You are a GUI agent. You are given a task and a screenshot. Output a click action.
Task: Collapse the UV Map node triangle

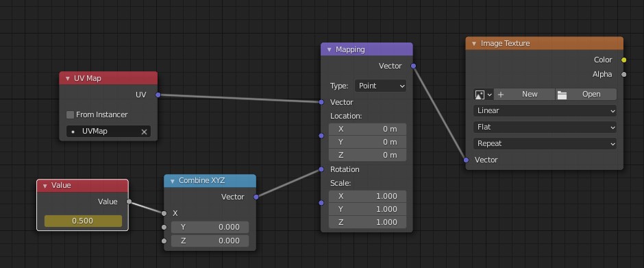click(68, 78)
